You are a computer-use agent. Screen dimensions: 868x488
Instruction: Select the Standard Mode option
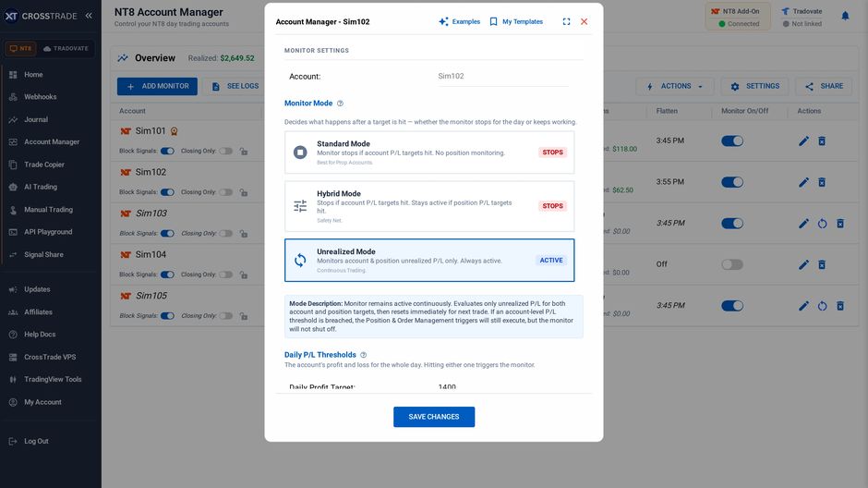coord(429,152)
